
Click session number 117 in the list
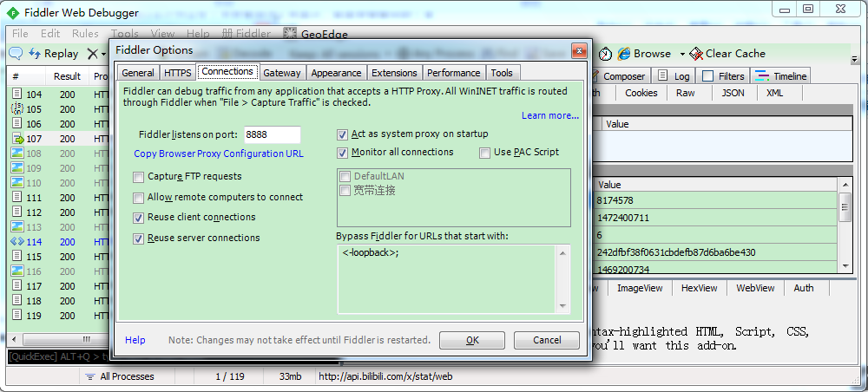pos(35,286)
